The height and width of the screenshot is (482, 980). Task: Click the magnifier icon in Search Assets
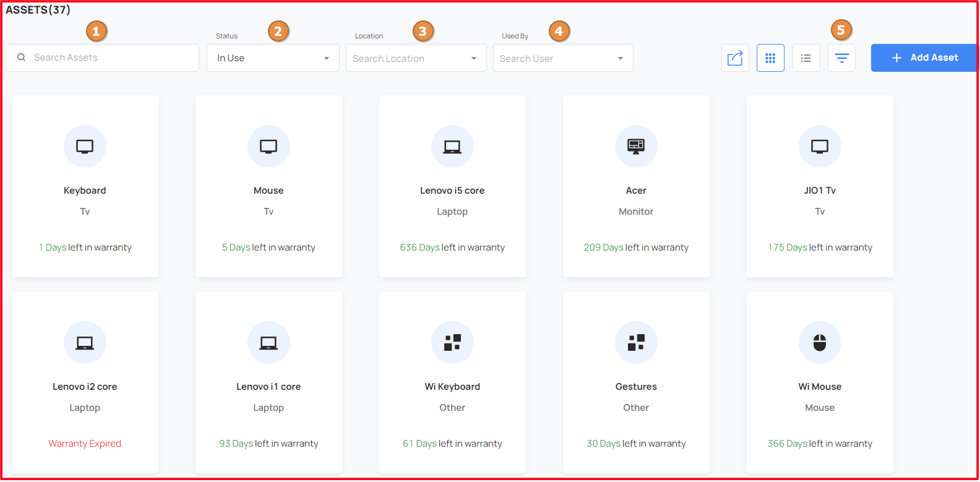[21, 58]
